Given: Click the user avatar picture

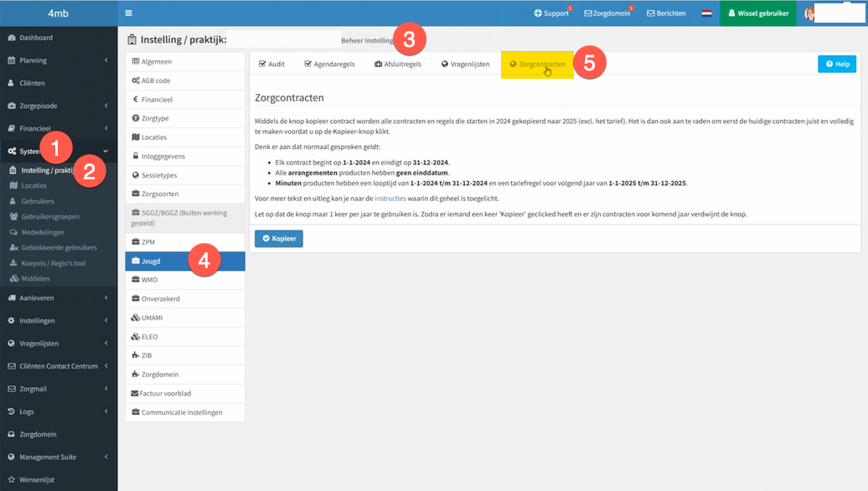Looking at the screenshot, I should point(809,14).
